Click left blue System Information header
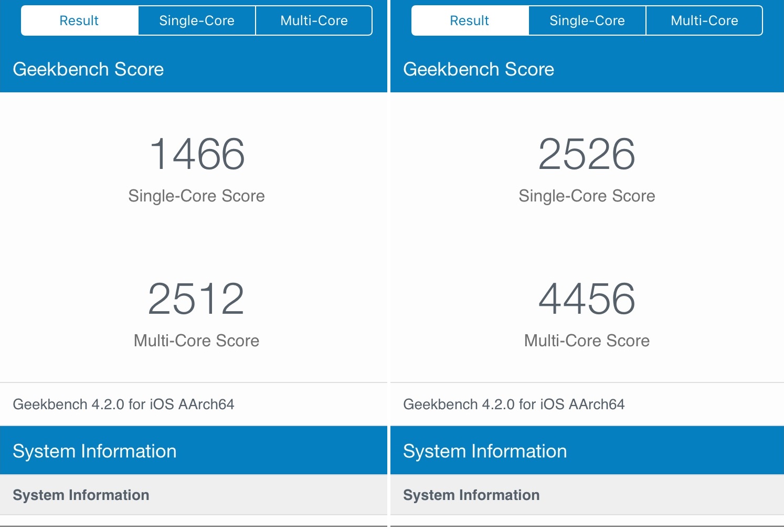The height and width of the screenshot is (532, 784). 194,451
